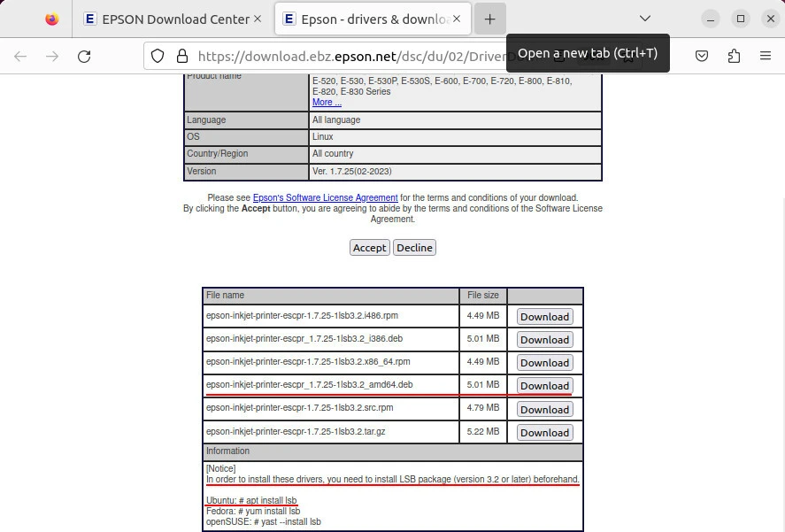Download the tar.gz source archive
The width and height of the screenshot is (785, 532).
(x=544, y=433)
